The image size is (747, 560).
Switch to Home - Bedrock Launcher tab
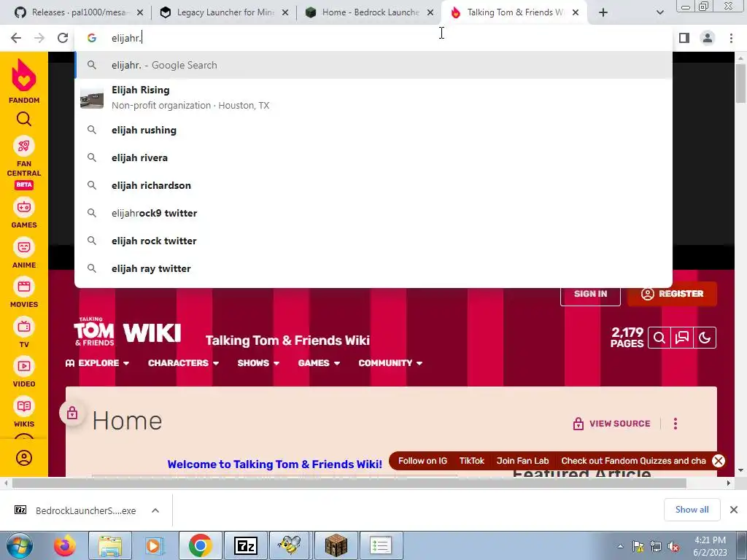tap(370, 12)
